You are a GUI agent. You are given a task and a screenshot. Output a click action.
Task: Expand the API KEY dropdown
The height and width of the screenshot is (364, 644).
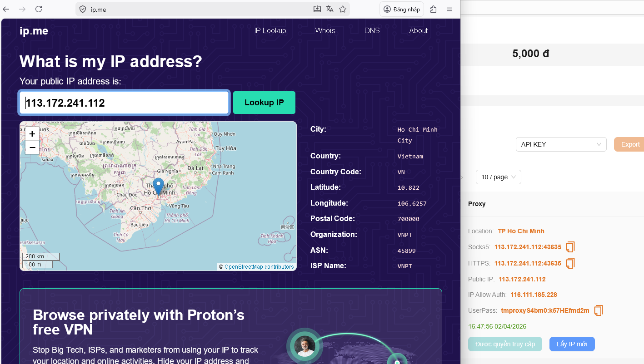coord(561,144)
